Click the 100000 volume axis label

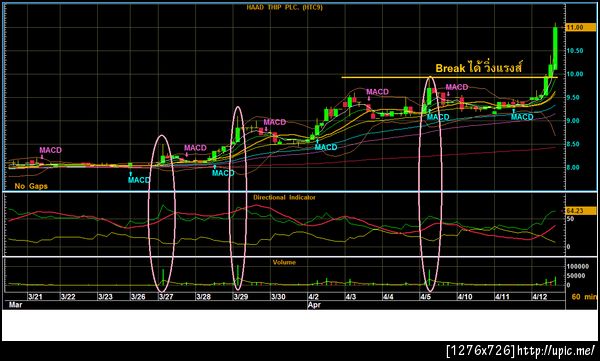click(x=578, y=266)
